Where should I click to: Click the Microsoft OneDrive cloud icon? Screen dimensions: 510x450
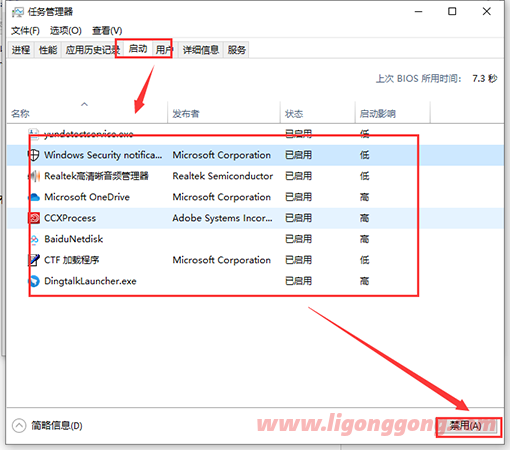pos(34,197)
